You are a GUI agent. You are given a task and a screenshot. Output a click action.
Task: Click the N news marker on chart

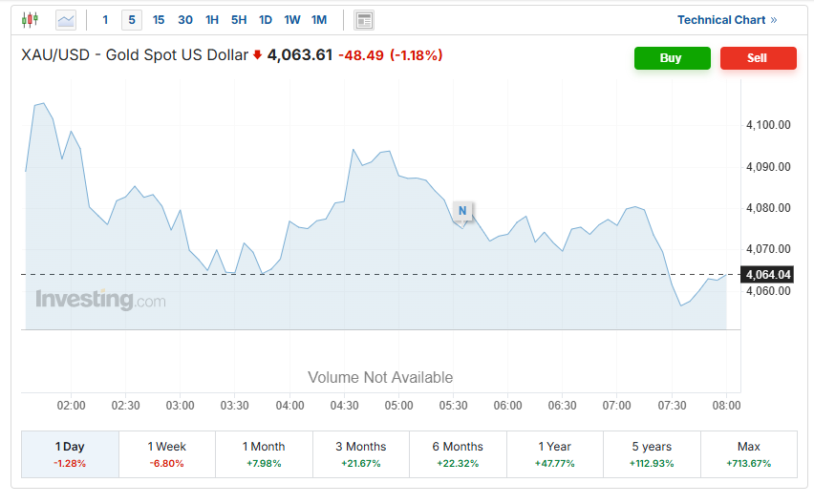coord(462,210)
